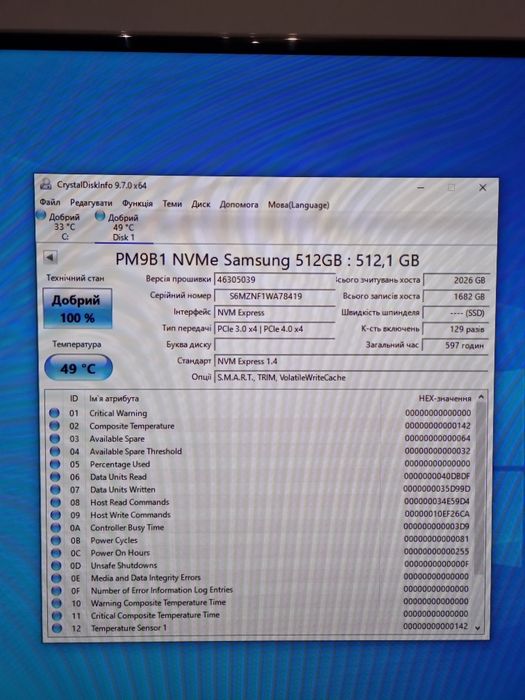Open the Мова(Language) menu

tap(299, 205)
